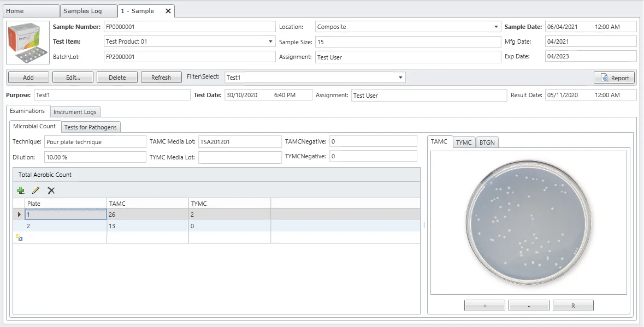Click the Add button
Image resolution: width=644 pixels, height=327 pixels.
(x=28, y=78)
